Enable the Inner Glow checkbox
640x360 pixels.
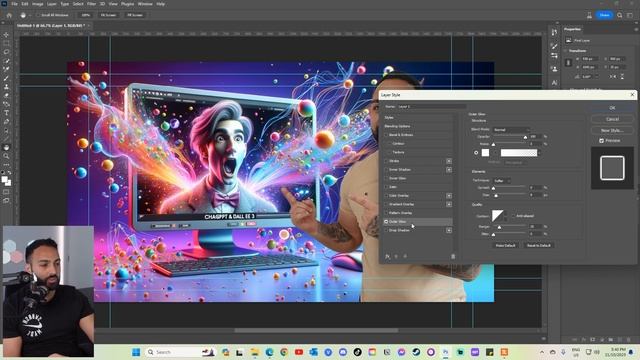coord(386,178)
